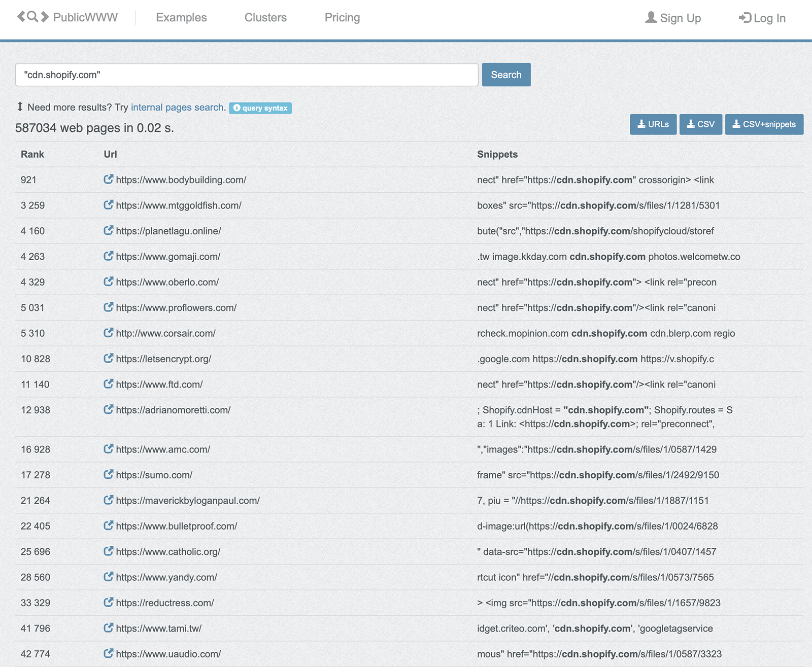Click the up-down arrow icon beside Need more results
Viewport: 812px width, 667px height.
click(20, 107)
